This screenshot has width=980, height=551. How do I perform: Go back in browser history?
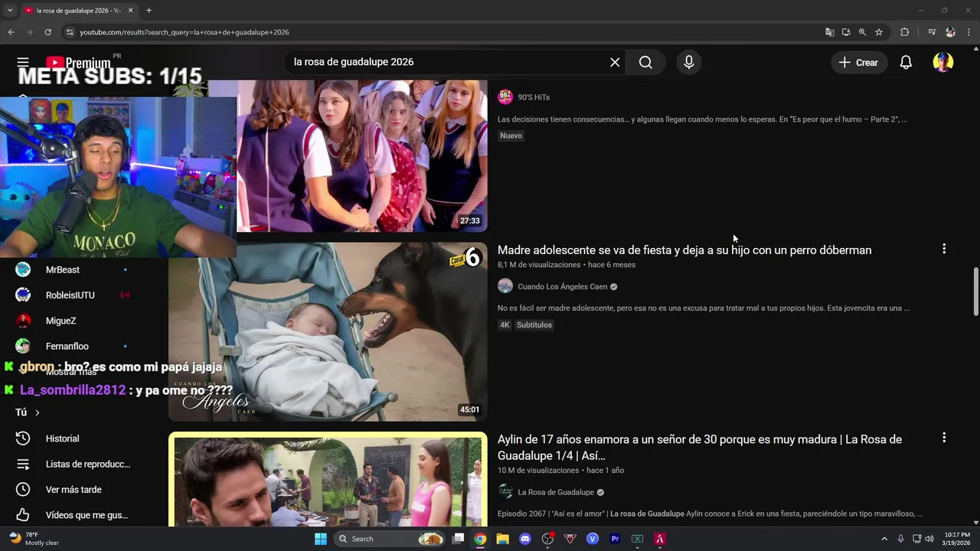tap(11, 32)
